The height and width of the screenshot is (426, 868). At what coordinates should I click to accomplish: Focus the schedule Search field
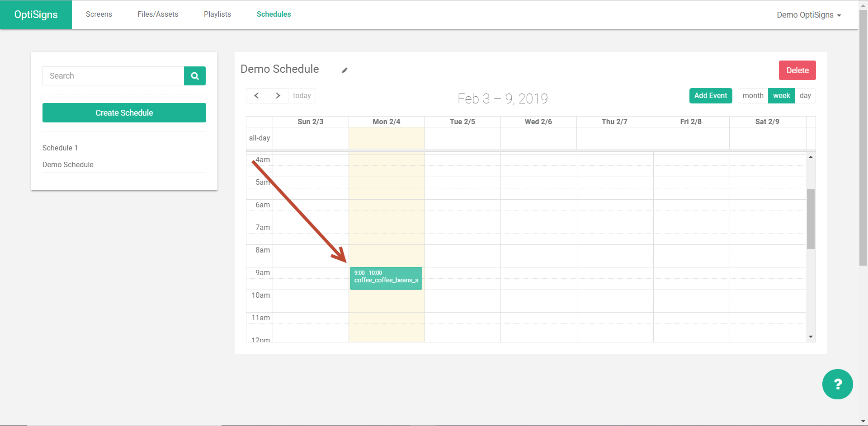coord(113,76)
